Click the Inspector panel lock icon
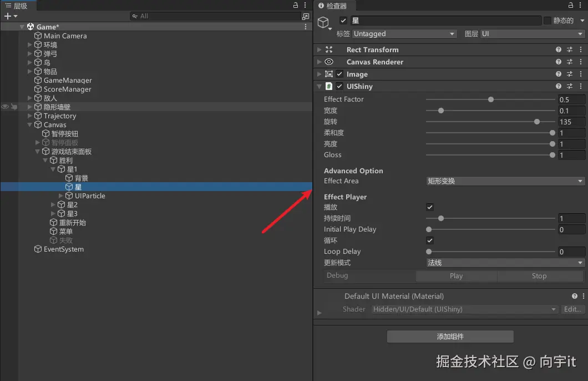 [571, 5]
